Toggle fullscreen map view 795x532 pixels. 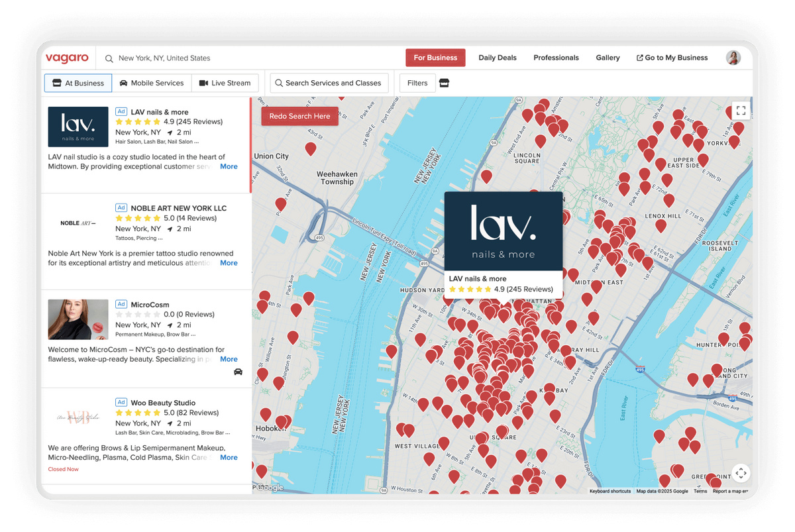point(741,111)
